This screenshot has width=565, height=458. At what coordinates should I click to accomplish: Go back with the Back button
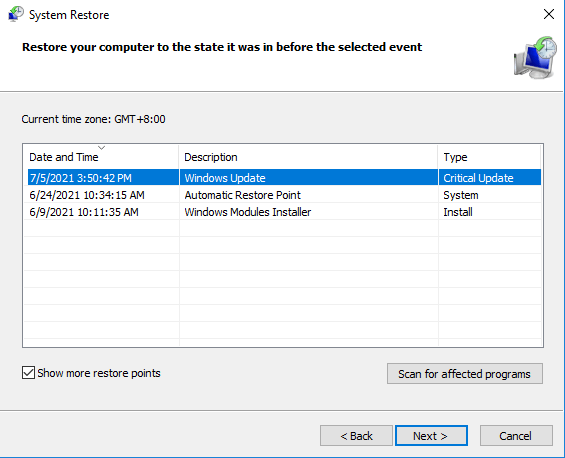tap(356, 436)
